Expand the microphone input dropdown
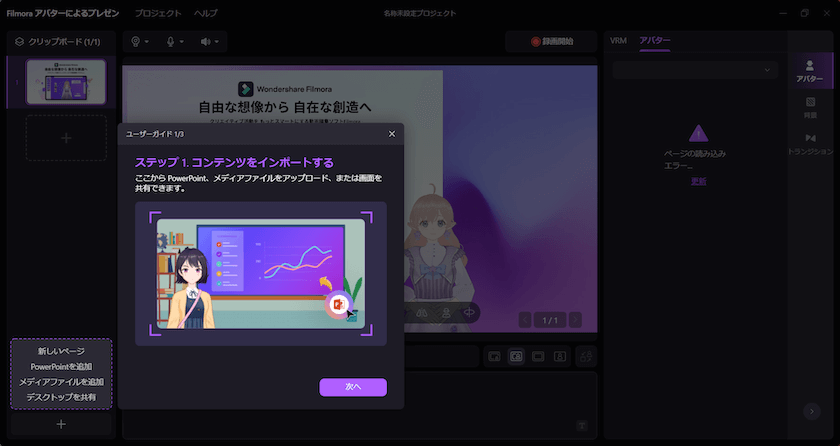This screenshot has height=446, width=840. pyautogui.click(x=176, y=42)
